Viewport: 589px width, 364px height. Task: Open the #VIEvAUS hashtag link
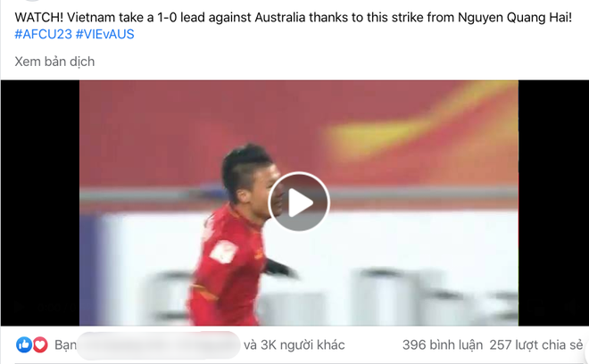104,34
